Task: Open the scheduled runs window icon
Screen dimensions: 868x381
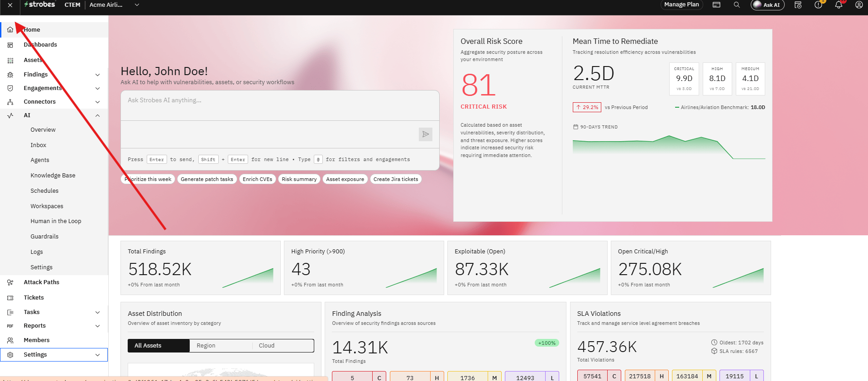Action: pyautogui.click(x=798, y=5)
